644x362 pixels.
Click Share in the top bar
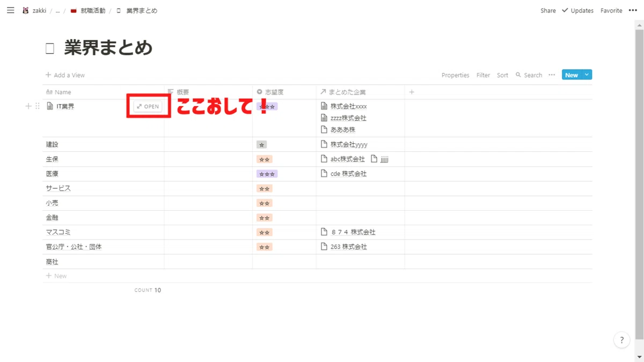coord(548,11)
